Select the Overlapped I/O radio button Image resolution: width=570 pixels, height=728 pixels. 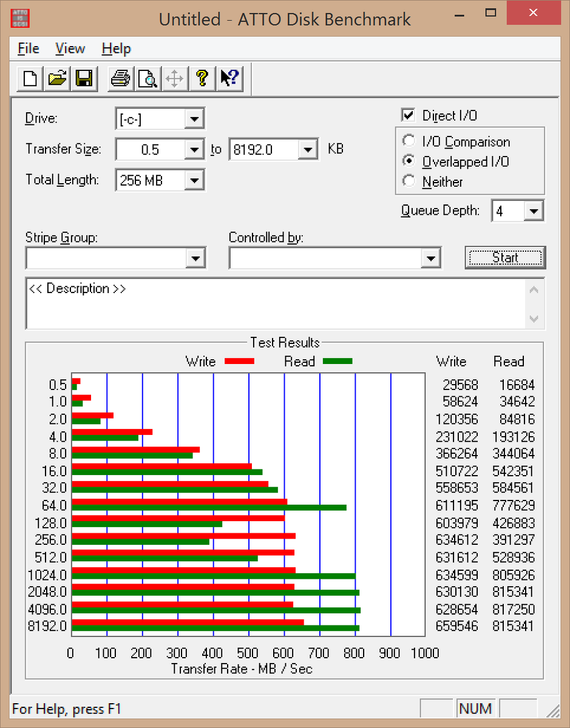pyautogui.click(x=409, y=161)
